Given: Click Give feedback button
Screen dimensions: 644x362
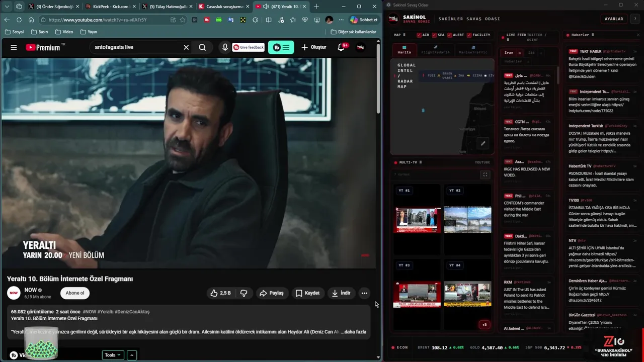Looking at the screenshot, I should 248,47.
